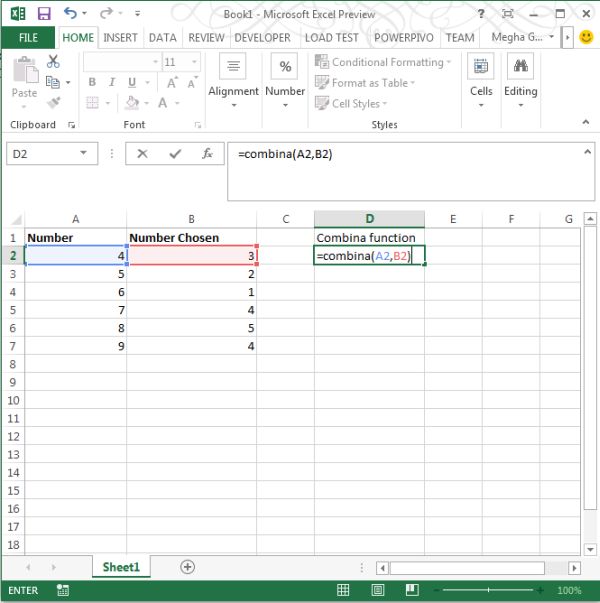Toggle Underline formatting
This screenshot has height=603, width=600.
point(132,82)
